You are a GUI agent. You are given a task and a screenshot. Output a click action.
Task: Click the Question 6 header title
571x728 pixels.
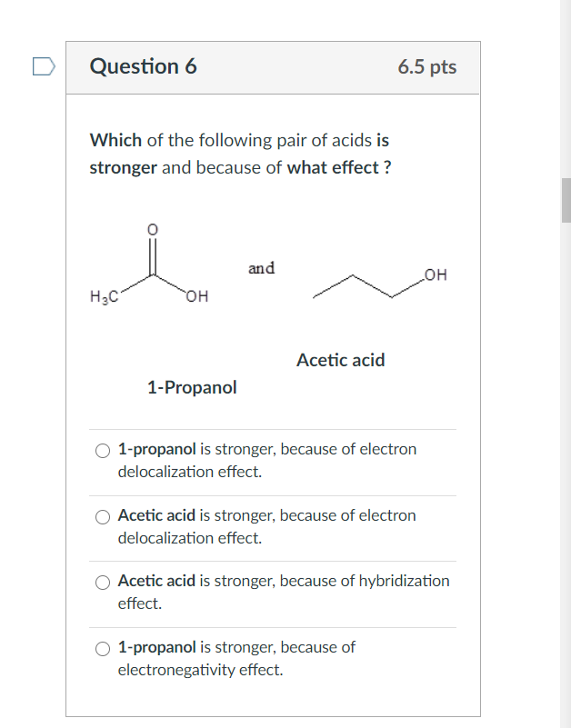[x=143, y=66]
